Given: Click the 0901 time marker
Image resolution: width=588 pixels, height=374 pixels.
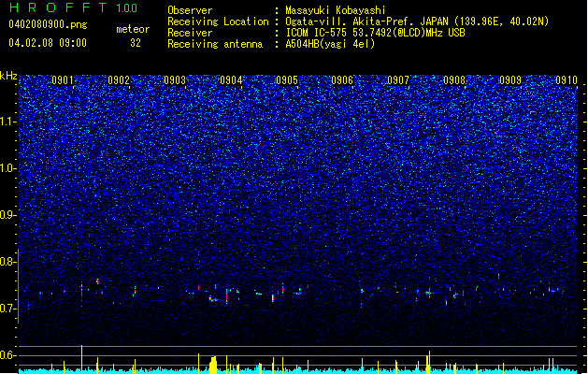Looking at the screenshot, I should pyautogui.click(x=63, y=80).
